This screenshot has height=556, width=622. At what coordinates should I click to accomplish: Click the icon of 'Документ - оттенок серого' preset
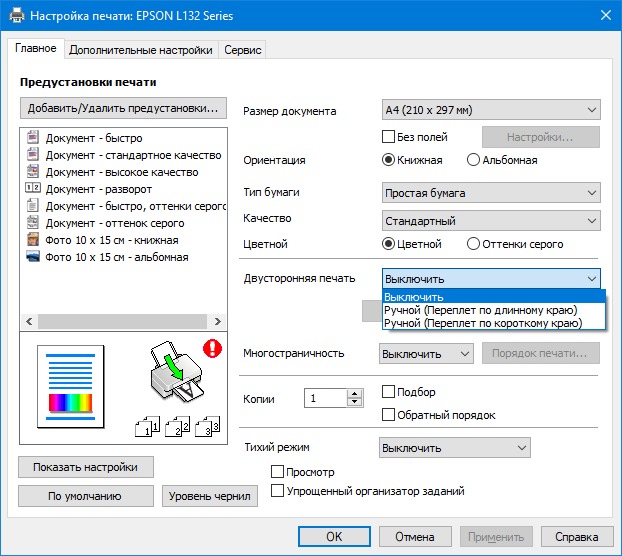click(33, 222)
